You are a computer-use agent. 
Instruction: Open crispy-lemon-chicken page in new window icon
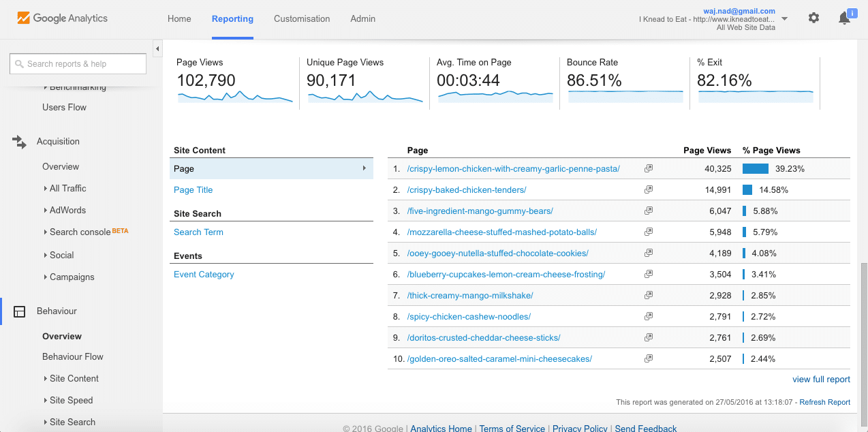coord(649,168)
